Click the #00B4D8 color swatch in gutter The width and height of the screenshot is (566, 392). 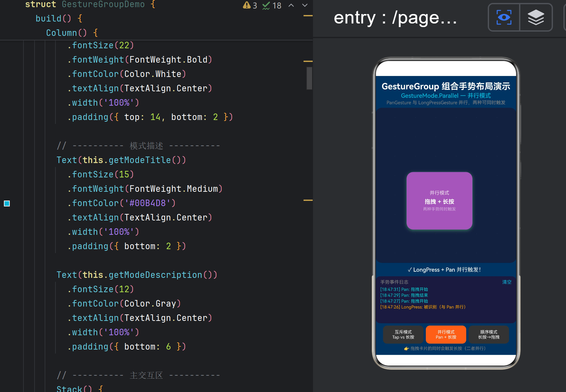(7, 204)
